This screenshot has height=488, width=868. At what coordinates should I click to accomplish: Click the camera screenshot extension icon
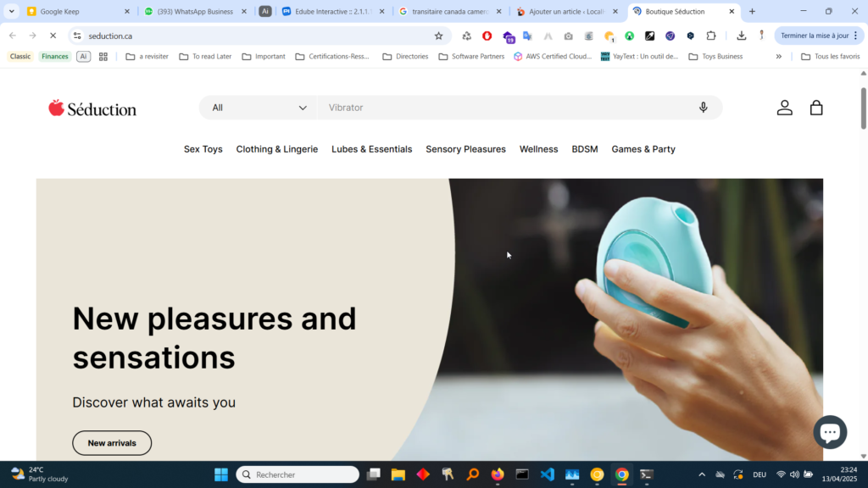569,36
